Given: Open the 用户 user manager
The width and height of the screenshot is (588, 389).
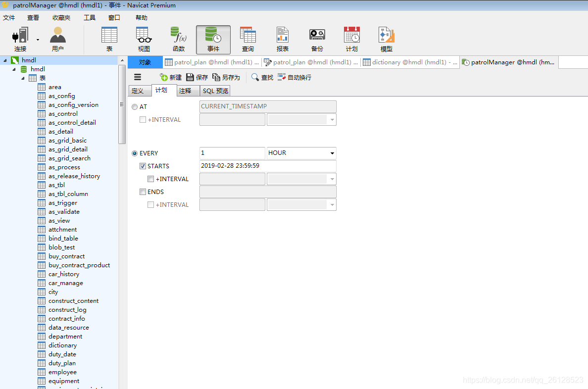Looking at the screenshot, I should point(58,39).
